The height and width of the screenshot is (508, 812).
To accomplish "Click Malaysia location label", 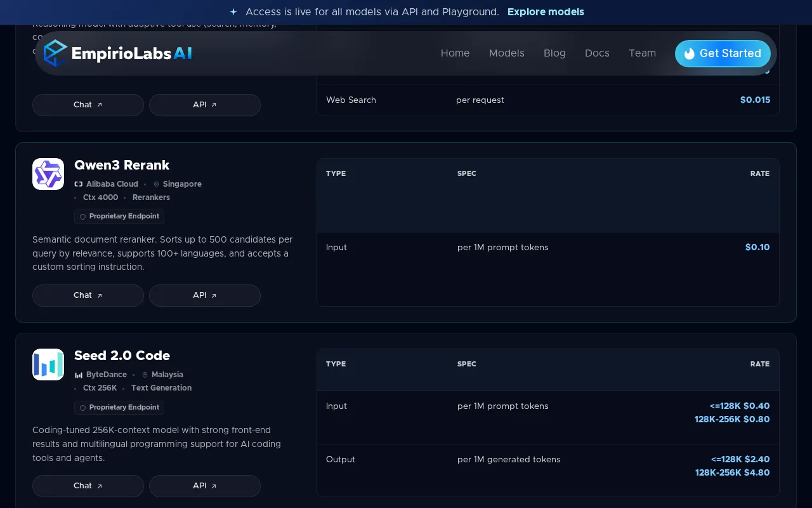I will 167,375.
